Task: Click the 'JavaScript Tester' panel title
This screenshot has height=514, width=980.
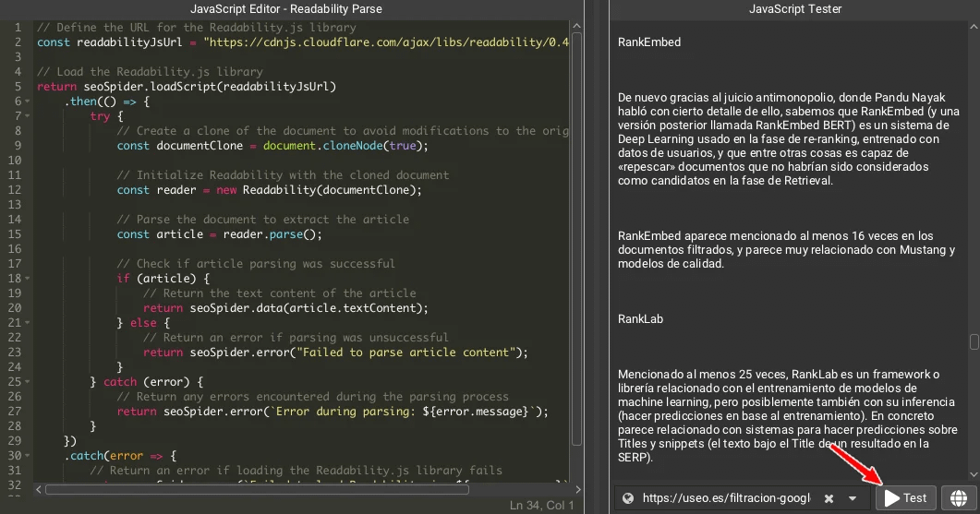Action: pos(795,9)
